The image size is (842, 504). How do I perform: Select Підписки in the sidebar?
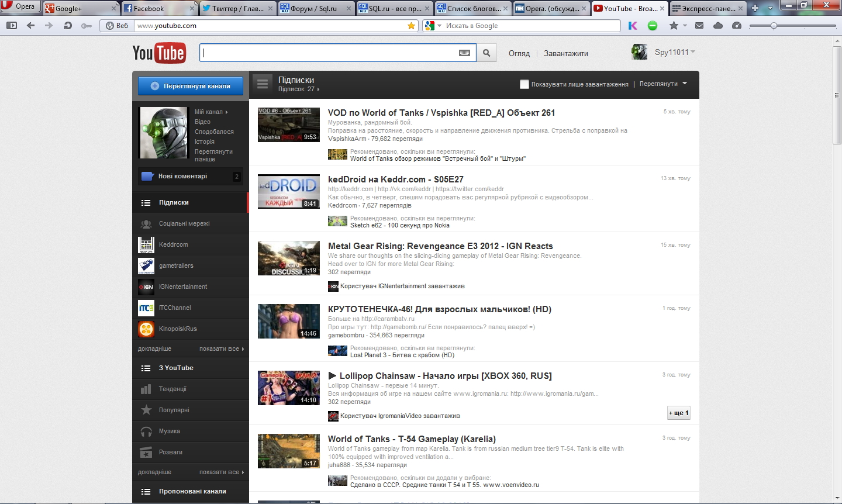[191, 202]
